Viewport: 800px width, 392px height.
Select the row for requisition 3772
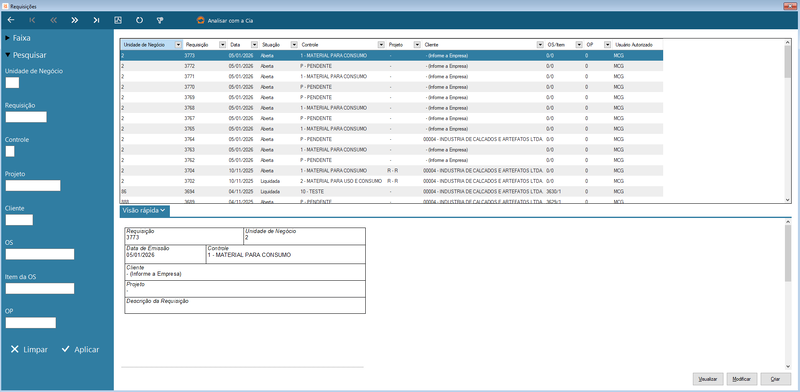(392, 66)
